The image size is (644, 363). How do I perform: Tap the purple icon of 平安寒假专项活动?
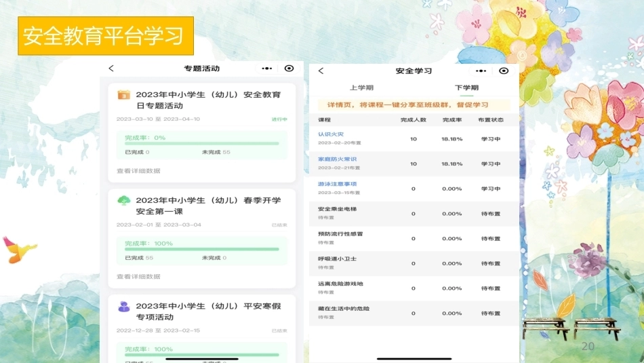(123, 306)
